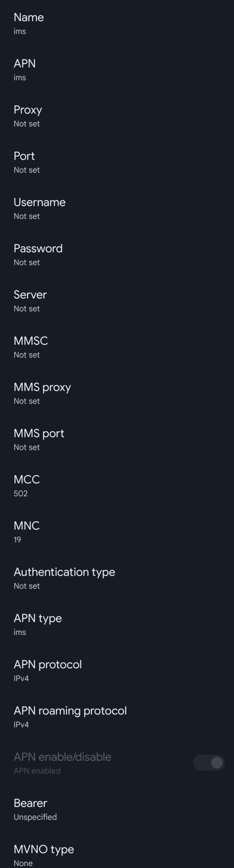The height and width of the screenshot is (868, 234).
Task: Open the Name setting showing ims
Action: (x=117, y=23)
